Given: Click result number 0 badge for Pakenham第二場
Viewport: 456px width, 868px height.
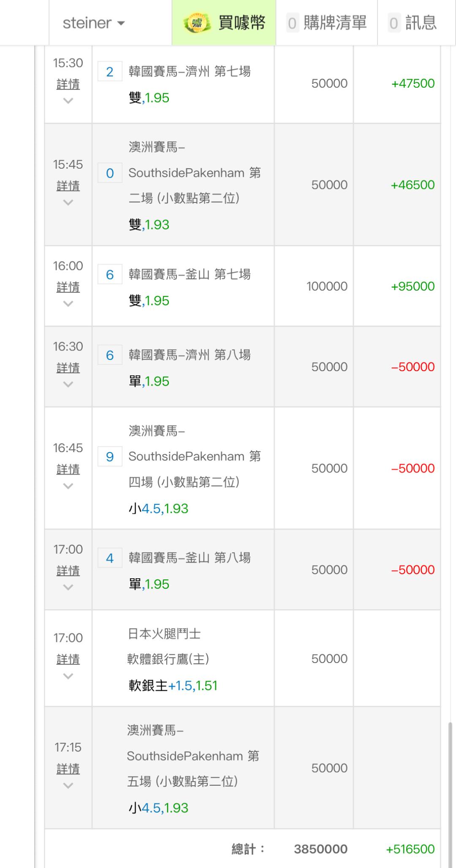Looking at the screenshot, I should point(110,173).
